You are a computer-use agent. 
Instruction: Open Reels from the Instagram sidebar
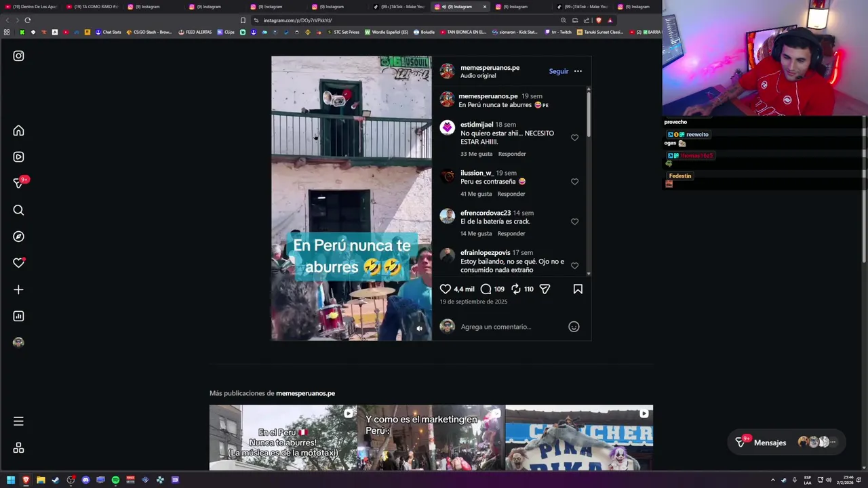coord(18,157)
